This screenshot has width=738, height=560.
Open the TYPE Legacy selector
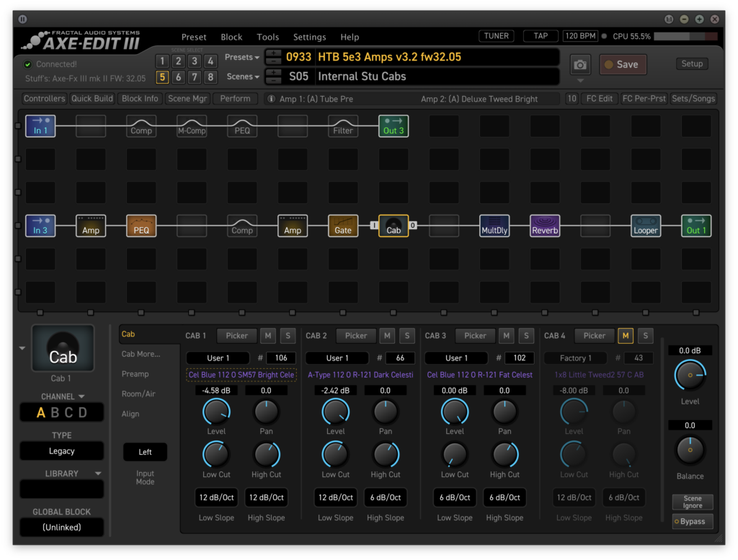tap(62, 451)
